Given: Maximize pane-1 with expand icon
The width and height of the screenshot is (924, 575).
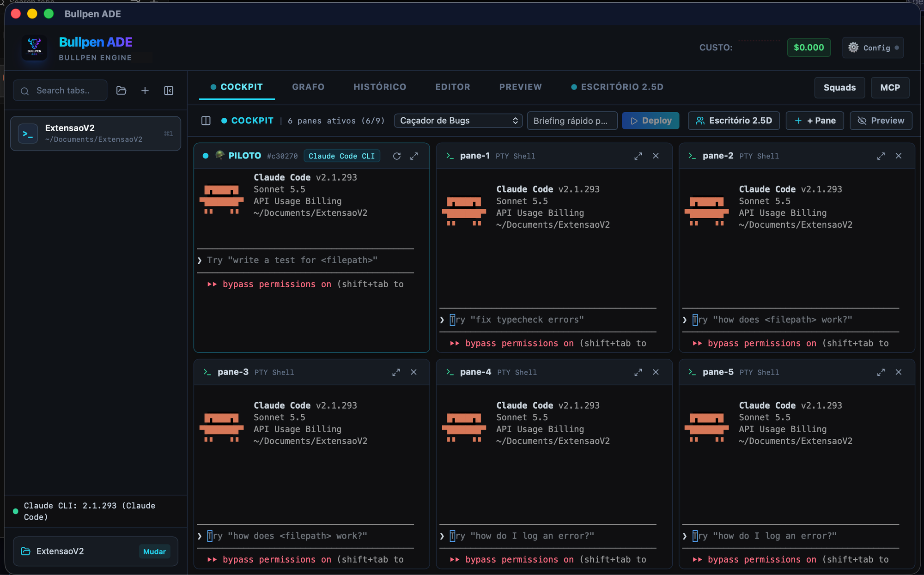Looking at the screenshot, I should (x=638, y=156).
